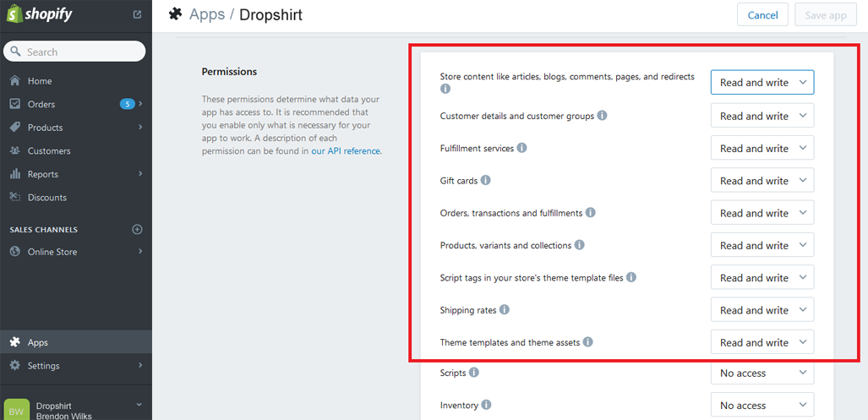The width and height of the screenshot is (868, 420).
Task: Open Discounts in sidebar
Action: pos(76,197)
